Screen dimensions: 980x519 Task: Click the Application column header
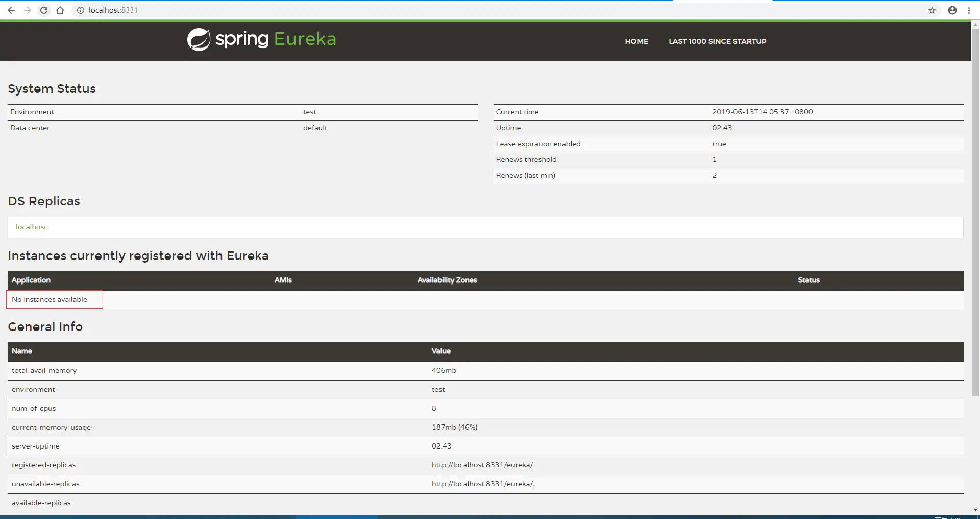(x=31, y=280)
